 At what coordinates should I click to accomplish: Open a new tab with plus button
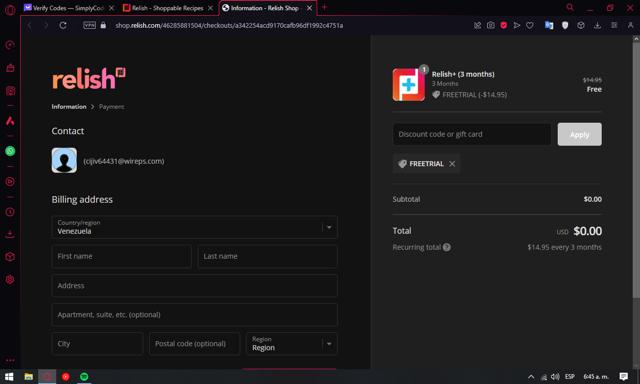pyautogui.click(x=325, y=7)
